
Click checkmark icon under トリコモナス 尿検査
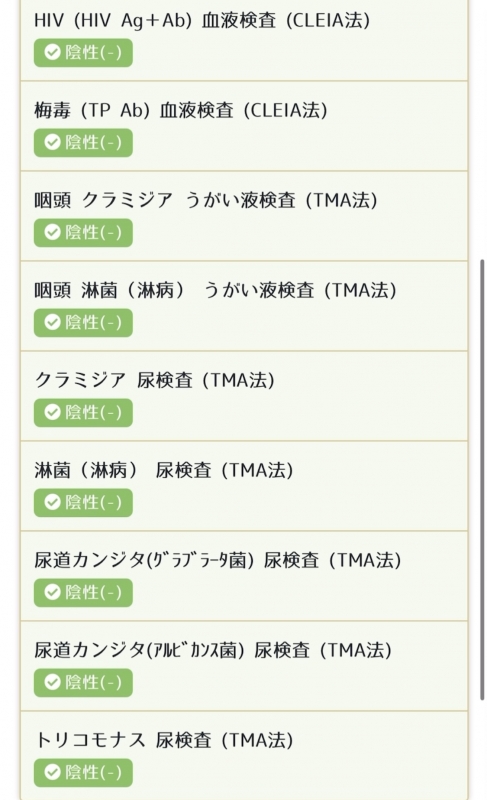click(53, 772)
